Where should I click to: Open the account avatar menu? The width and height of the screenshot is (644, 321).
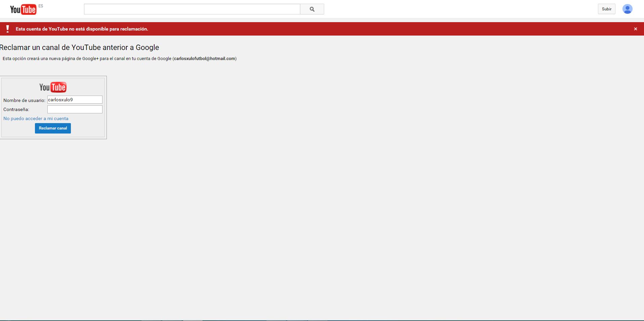[x=627, y=9]
